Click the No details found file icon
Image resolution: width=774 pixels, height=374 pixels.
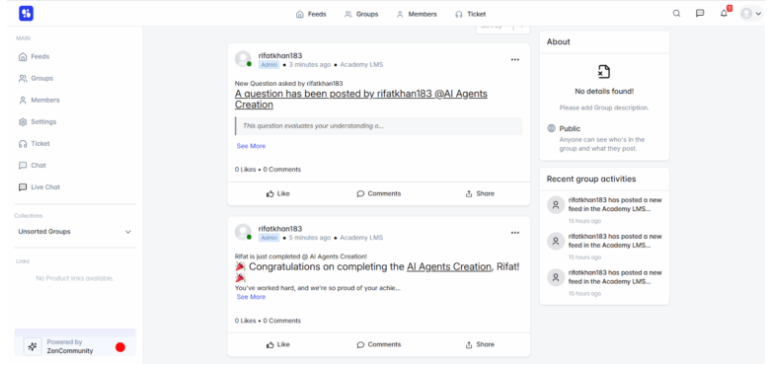click(x=604, y=72)
